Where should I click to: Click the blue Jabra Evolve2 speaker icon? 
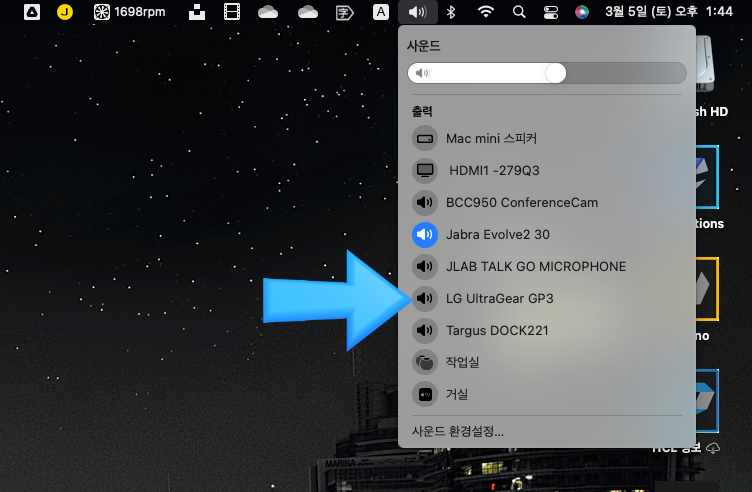(x=425, y=234)
